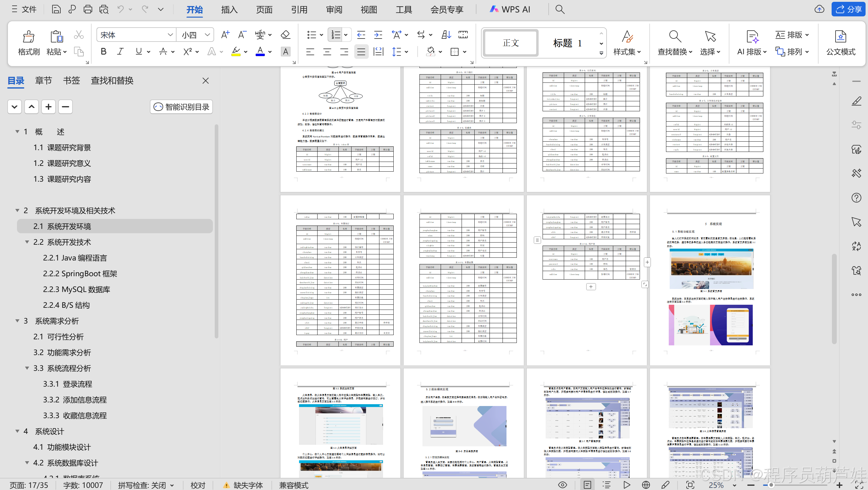868x490 pixels.
Task: Toggle bold formatting
Action: [103, 52]
